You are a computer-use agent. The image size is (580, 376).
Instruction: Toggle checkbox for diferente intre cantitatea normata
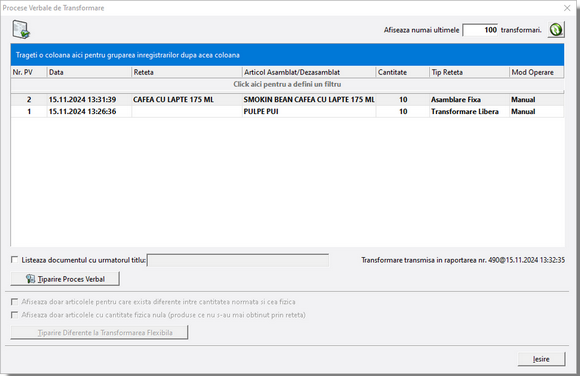pyautogui.click(x=14, y=302)
